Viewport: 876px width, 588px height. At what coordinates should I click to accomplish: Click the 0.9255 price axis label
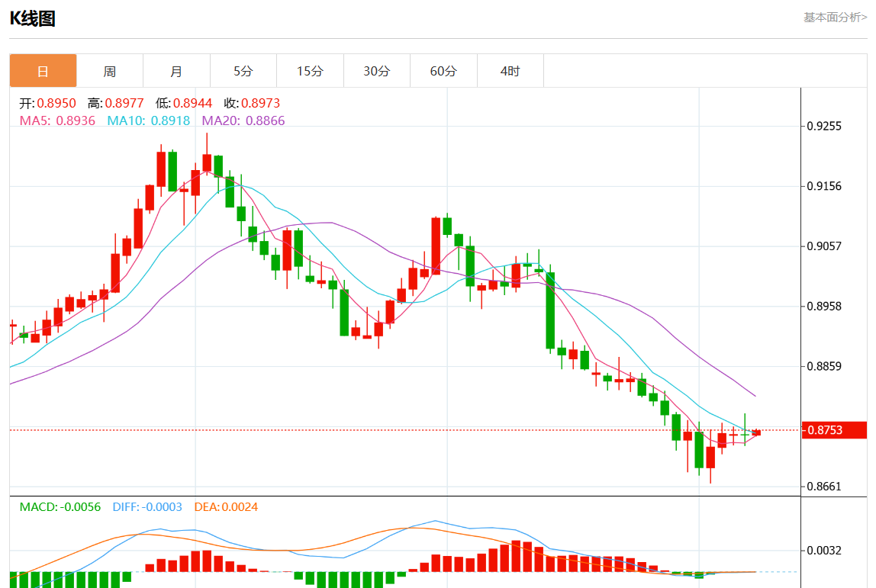824,126
